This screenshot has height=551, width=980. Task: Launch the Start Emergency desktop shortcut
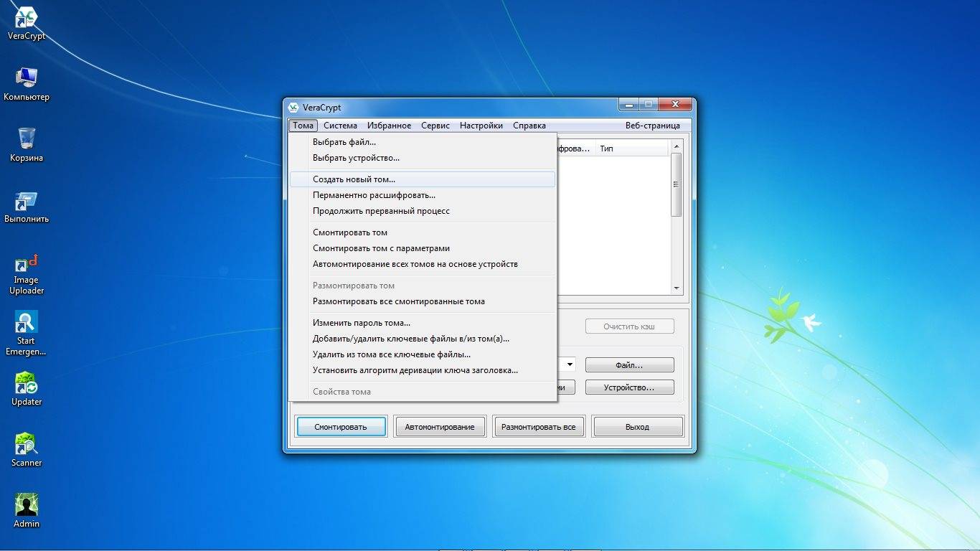click(27, 334)
